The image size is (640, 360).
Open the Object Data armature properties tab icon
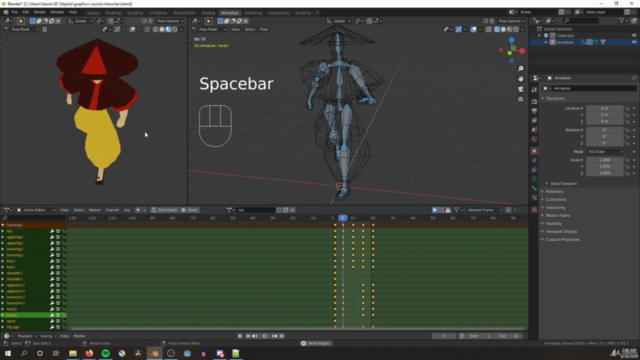click(534, 179)
